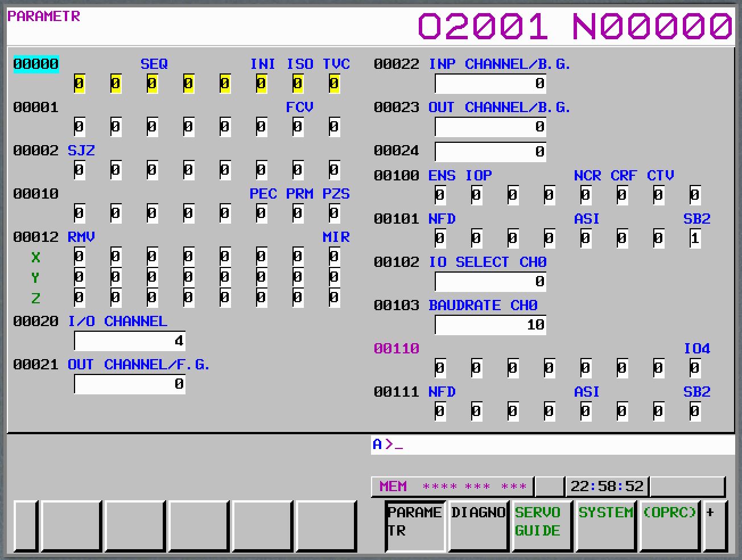Image resolution: width=742 pixels, height=560 pixels.
Task: Click the BAUDRATE CH0 value field
Action: (490, 325)
